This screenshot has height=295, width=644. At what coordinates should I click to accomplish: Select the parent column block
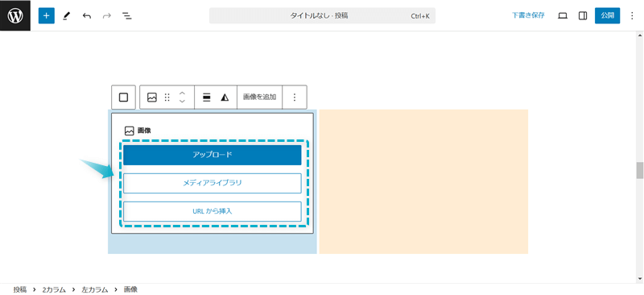tap(124, 97)
